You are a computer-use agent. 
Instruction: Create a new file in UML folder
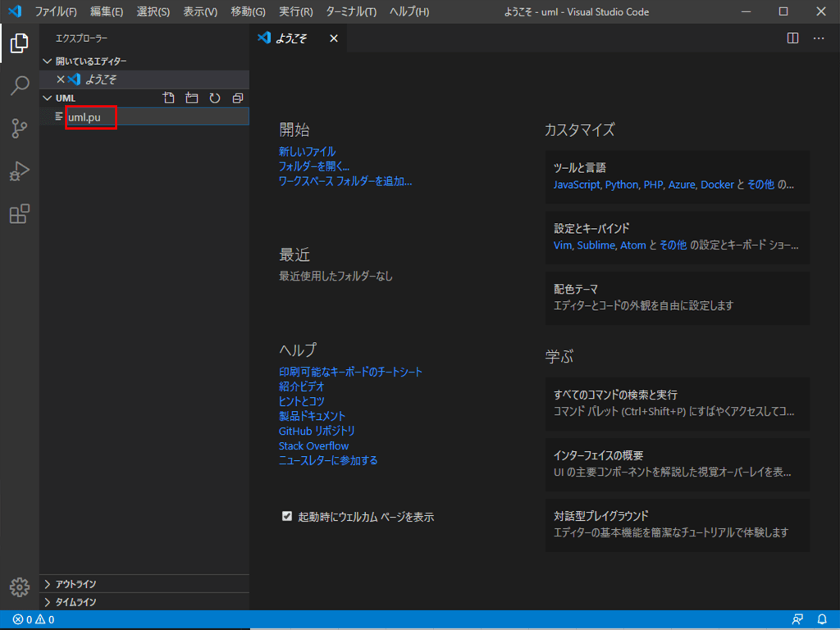click(169, 98)
